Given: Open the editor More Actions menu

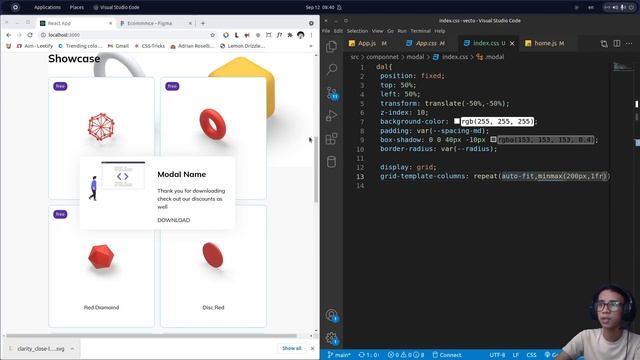Looking at the screenshot, I should pos(629,43).
